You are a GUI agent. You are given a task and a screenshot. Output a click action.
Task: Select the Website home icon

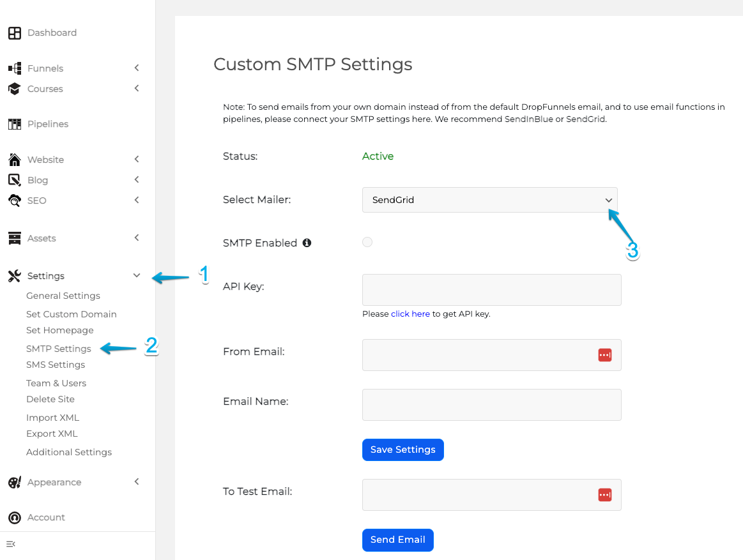coord(14,159)
